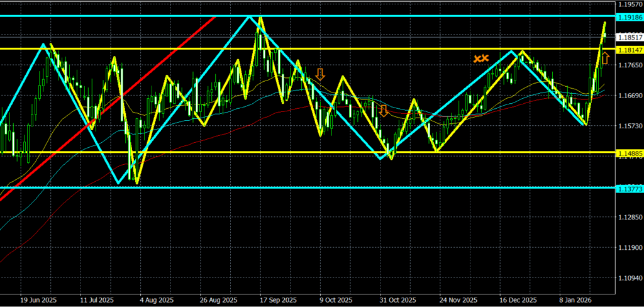
Task: Click the 24 Nov 2025 date label
Action: [x=458, y=300]
